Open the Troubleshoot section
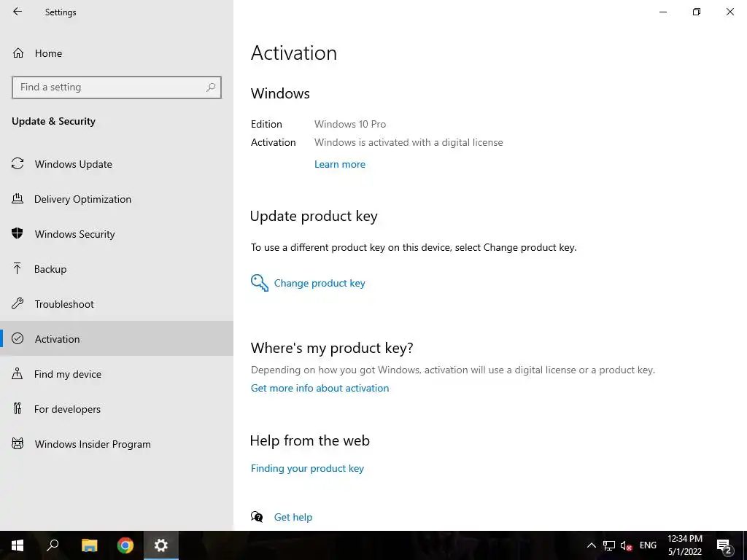Viewport: 747px width, 560px height. [x=117, y=304]
